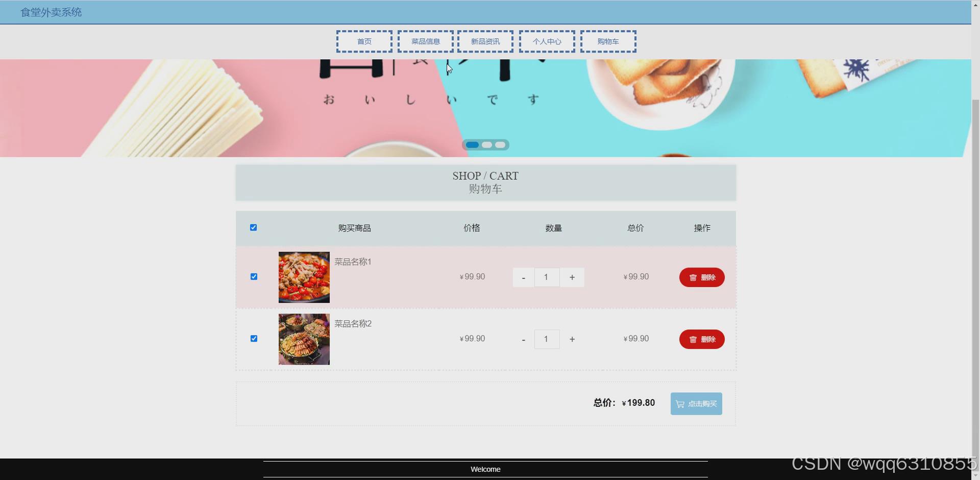
Task: Open the 个人中心 navigation tab
Action: (547, 41)
